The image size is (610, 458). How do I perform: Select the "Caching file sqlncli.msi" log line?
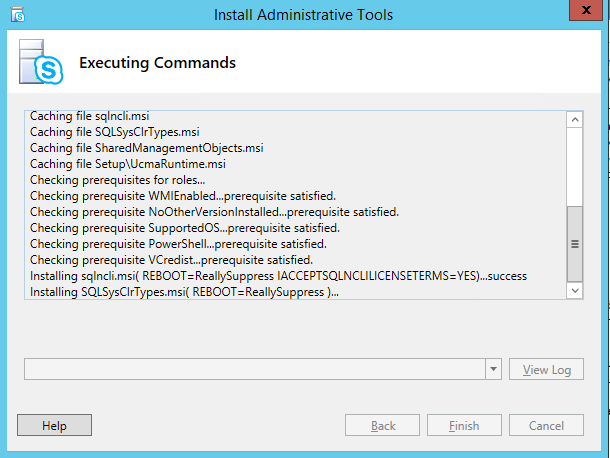[x=90, y=117]
